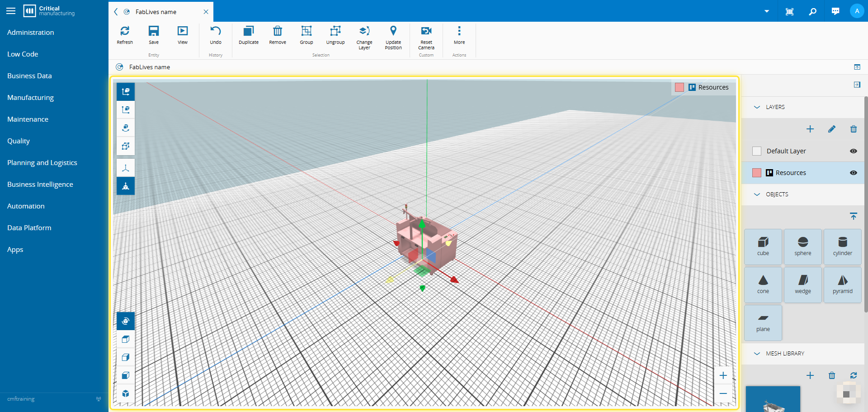
Task: Click the Save icon in toolbar
Action: (154, 31)
